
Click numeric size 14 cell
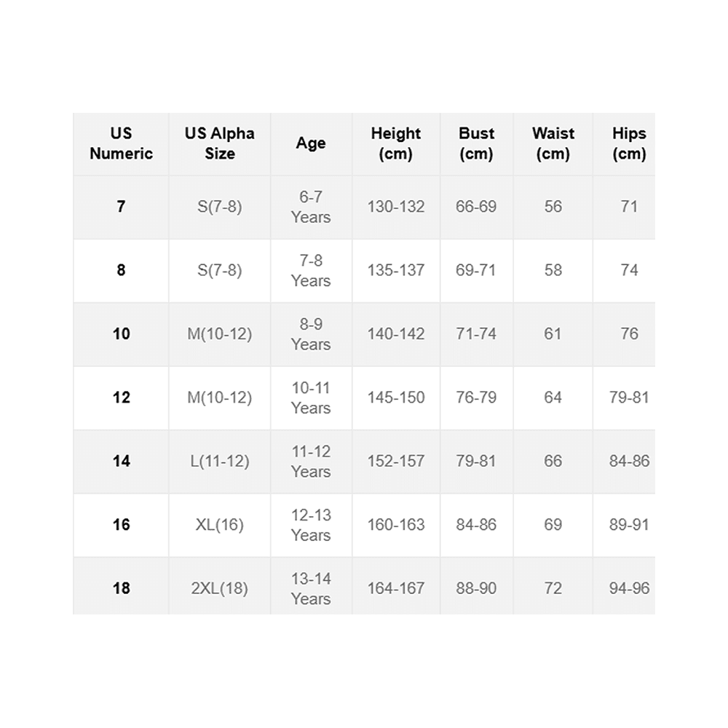pos(121,462)
